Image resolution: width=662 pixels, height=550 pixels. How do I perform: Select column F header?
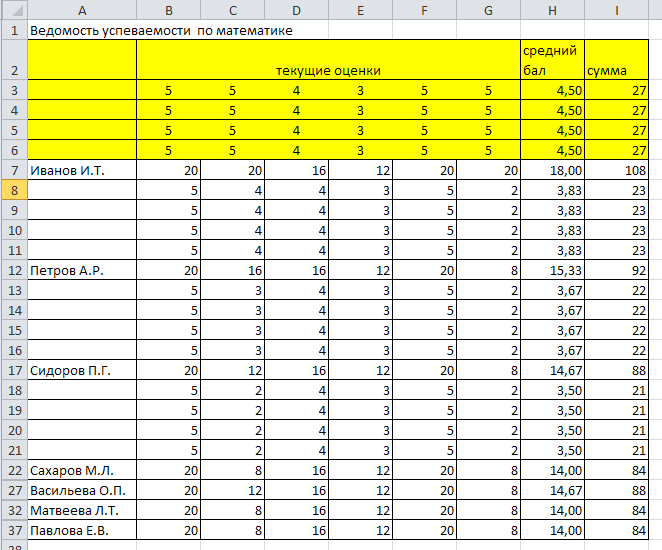pyautogui.click(x=425, y=10)
